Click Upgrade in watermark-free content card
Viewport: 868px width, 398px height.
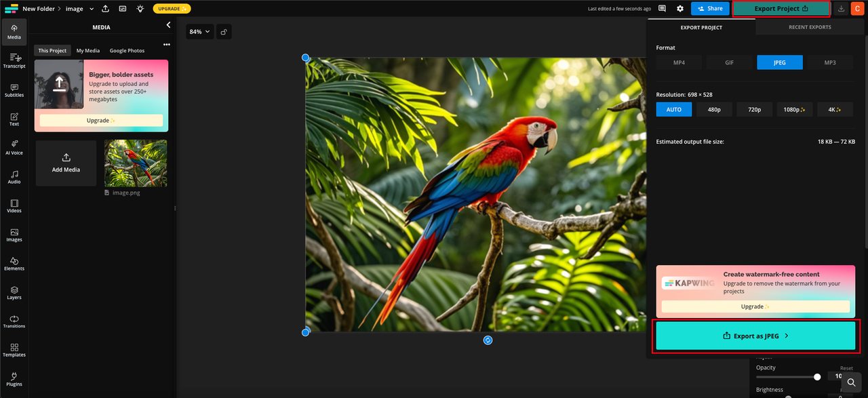point(755,306)
